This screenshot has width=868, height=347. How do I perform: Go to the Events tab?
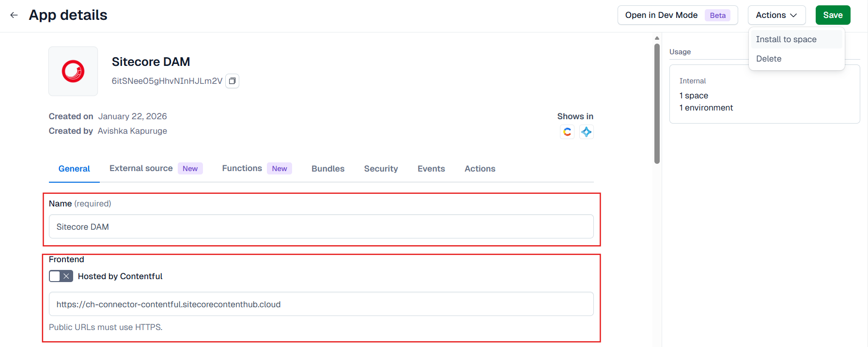[431, 169]
